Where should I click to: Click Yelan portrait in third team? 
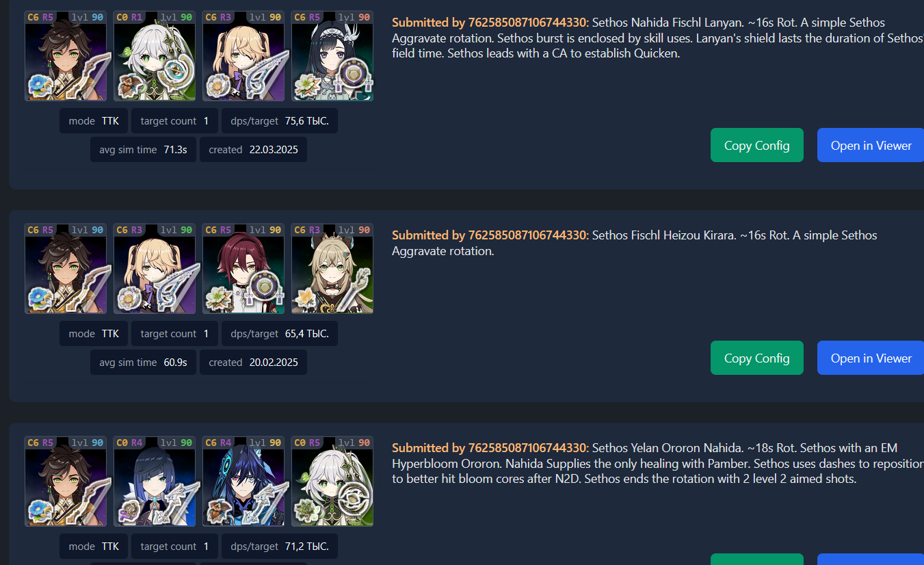155,482
